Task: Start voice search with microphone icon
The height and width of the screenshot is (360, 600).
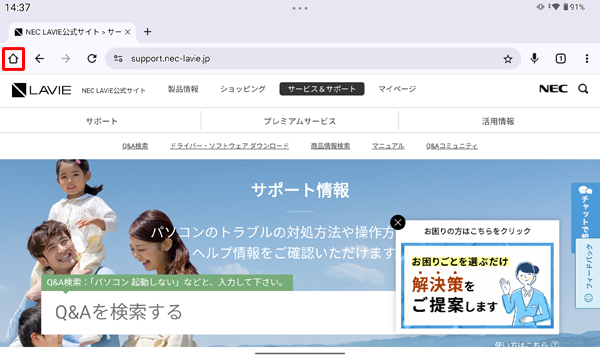Action: pos(535,59)
